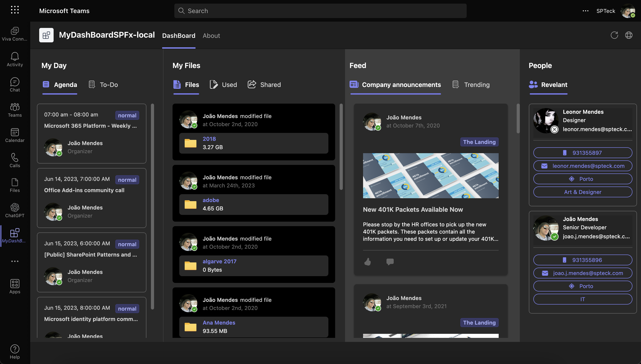641x364 pixels.
Task: Open the Files app in the sidebar
Action: (15, 185)
